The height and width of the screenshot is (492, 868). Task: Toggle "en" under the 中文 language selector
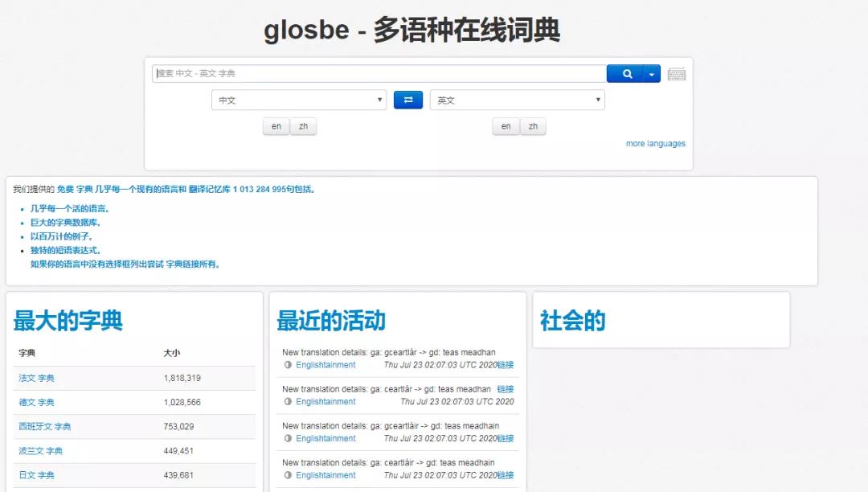[x=276, y=126]
